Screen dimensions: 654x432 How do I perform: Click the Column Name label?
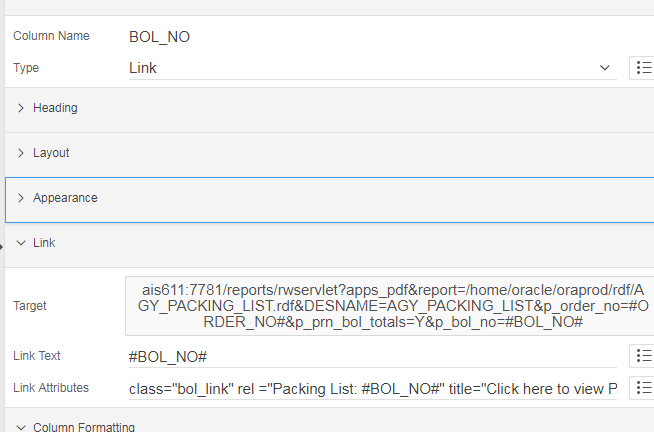tap(51, 36)
